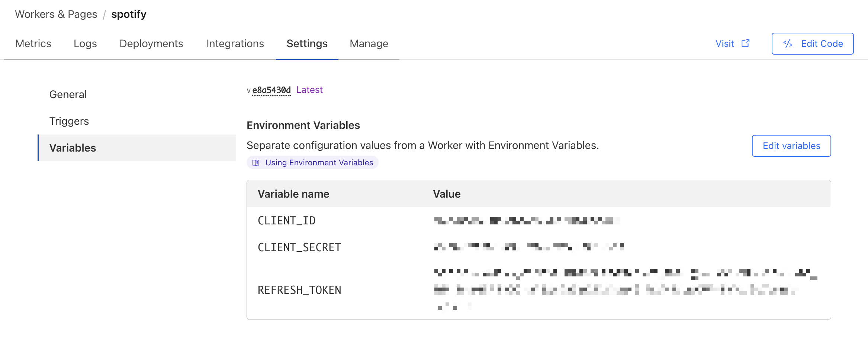Click the Environment Variables heading

[303, 125]
